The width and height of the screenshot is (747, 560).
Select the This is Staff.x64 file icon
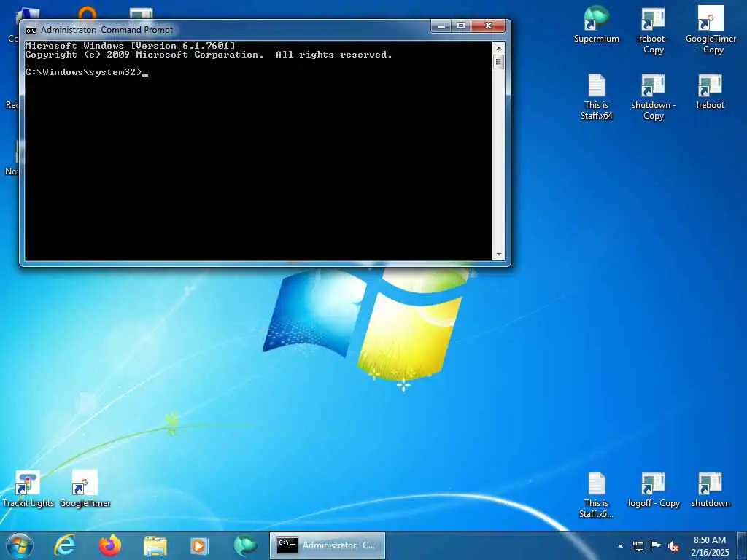click(x=597, y=97)
